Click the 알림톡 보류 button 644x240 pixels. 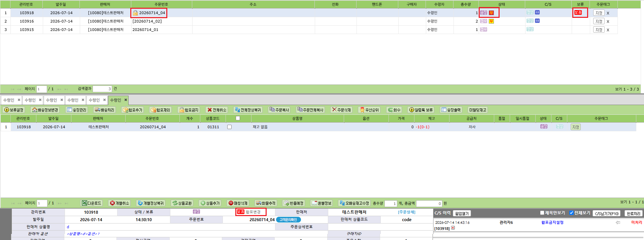click(x=421, y=110)
